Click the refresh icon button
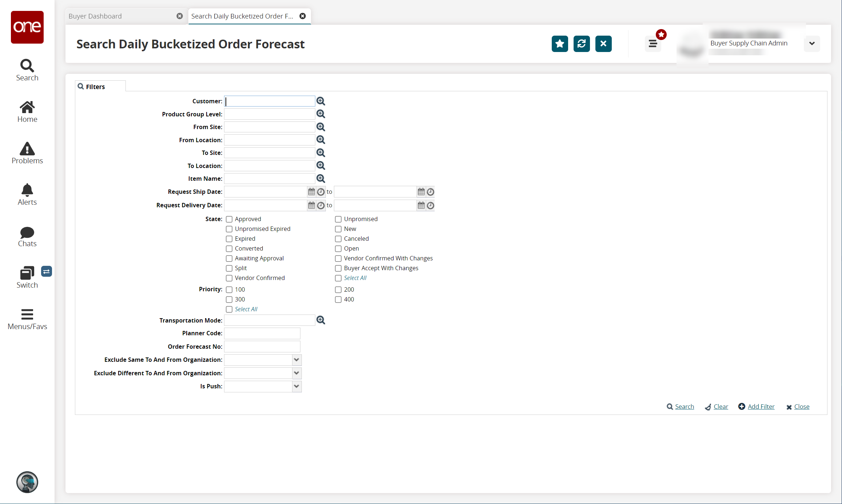 [x=581, y=44]
